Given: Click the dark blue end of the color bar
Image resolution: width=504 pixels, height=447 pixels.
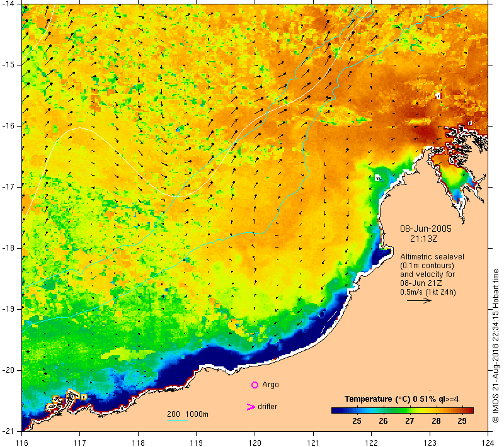Looking at the screenshot, I should point(335,410).
